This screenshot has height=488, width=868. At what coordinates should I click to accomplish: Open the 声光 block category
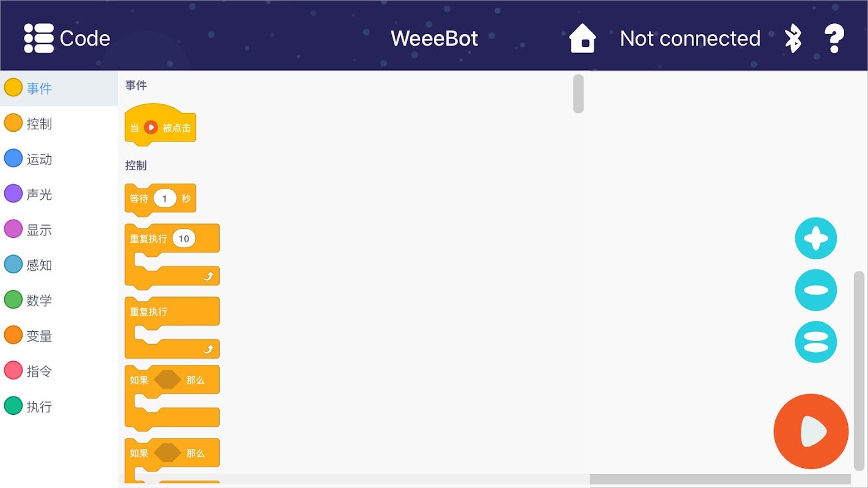pos(39,195)
